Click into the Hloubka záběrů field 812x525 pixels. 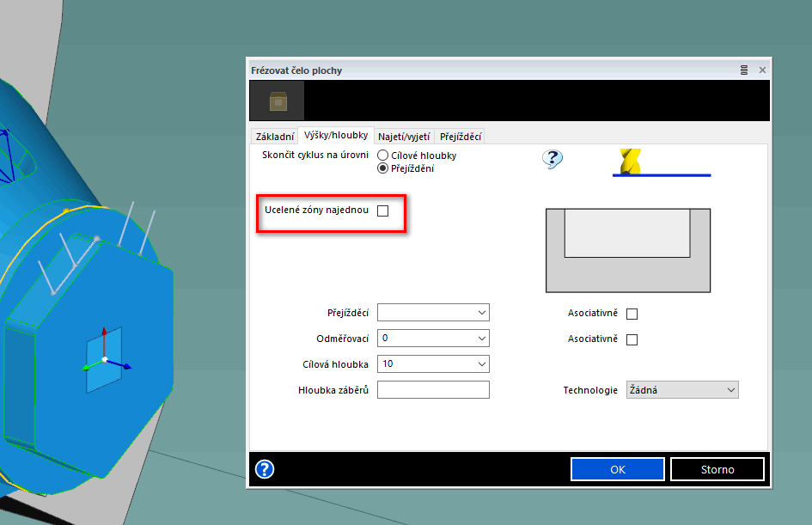(x=433, y=390)
